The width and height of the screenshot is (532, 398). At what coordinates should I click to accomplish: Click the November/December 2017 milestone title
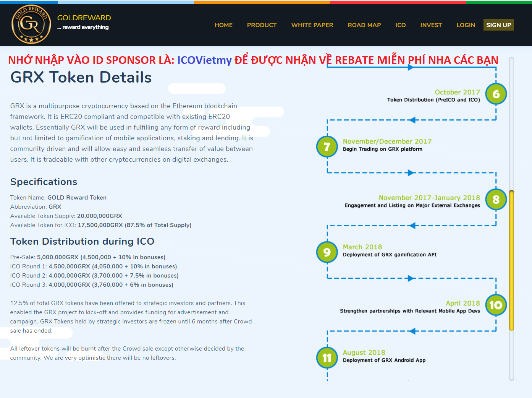click(x=387, y=141)
